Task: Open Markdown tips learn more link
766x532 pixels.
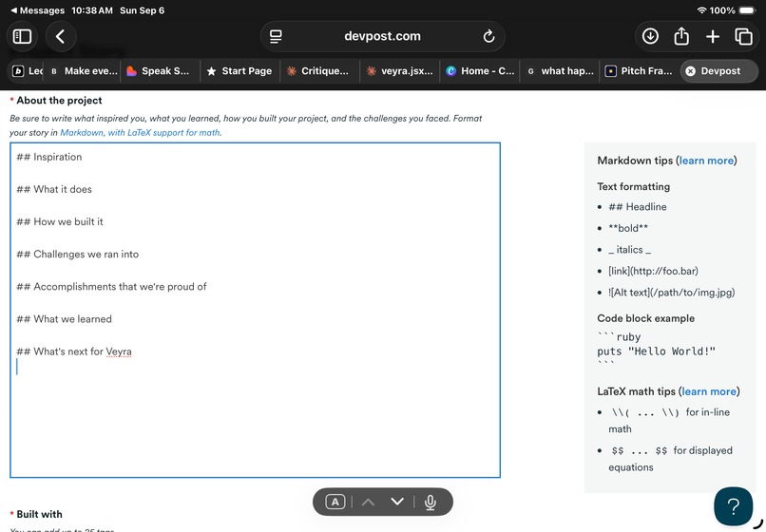Action: pyautogui.click(x=706, y=161)
